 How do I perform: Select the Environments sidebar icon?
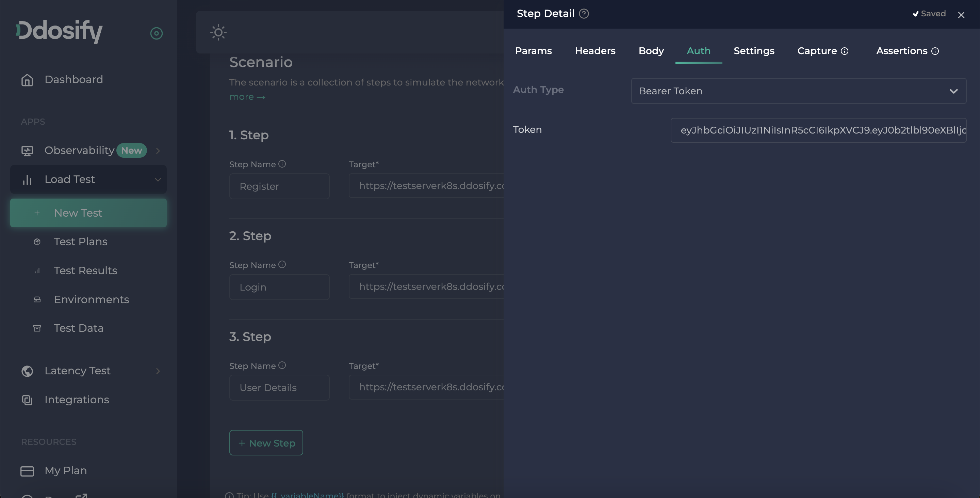(x=37, y=300)
